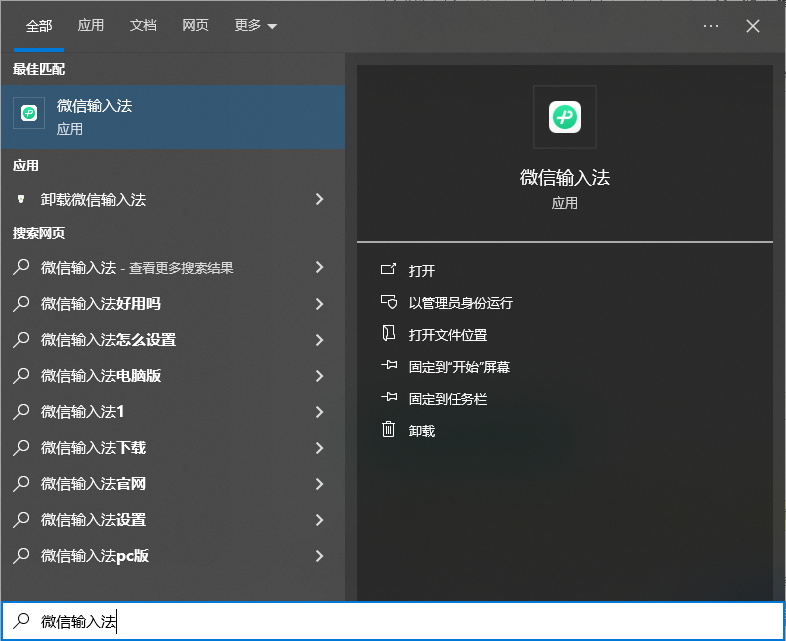Expand arrow for 微信输入法 - 查看更多搜索结果
This screenshot has height=641, width=786.
[x=319, y=267]
